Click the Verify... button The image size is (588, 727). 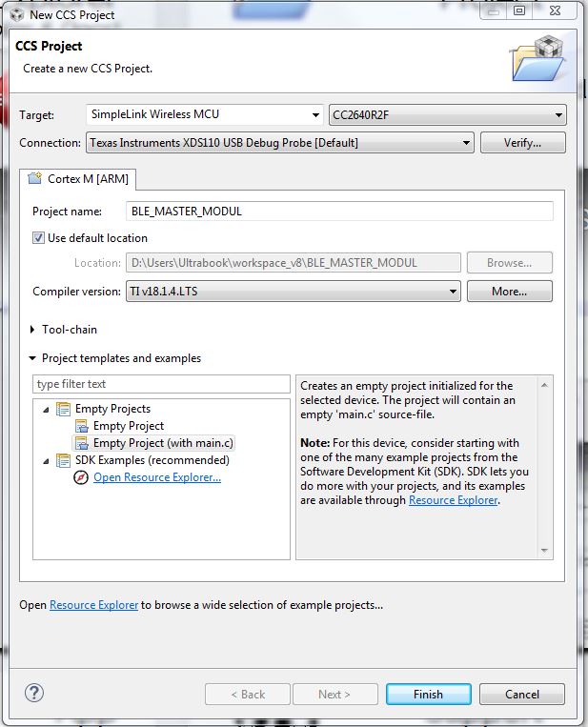pyautogui.click(x=522, y=143)
